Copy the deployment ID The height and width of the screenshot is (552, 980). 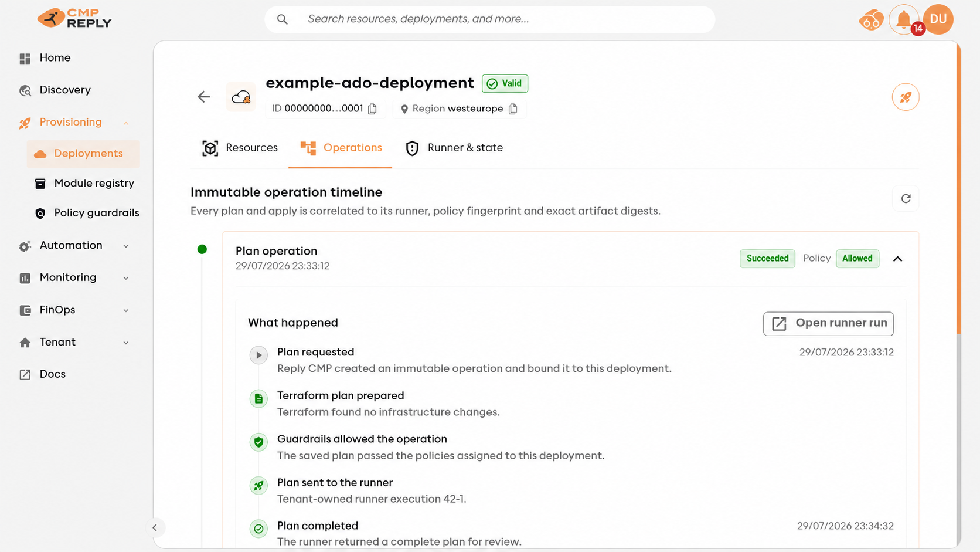coord(373,109)
